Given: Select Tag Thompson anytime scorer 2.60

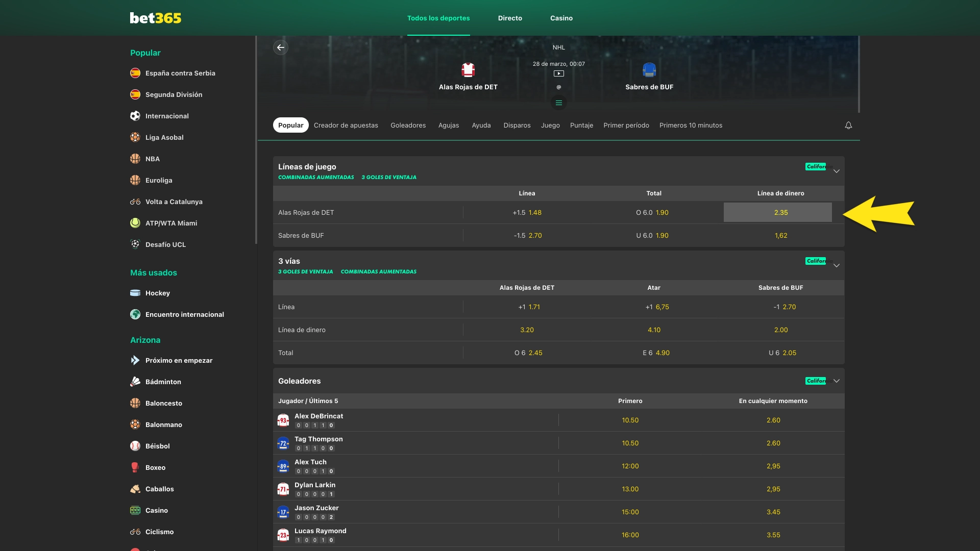Looking at the screenshot, I should [x=773, y=443].
